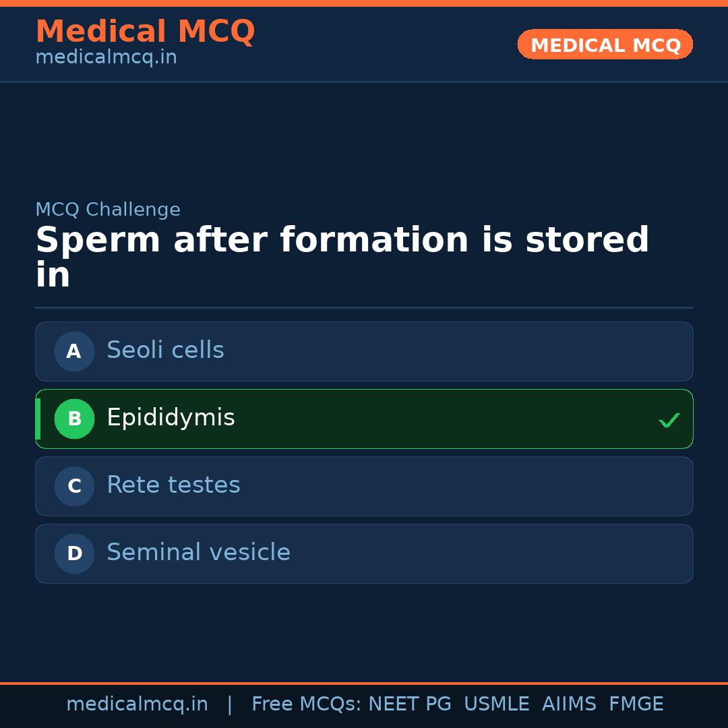Select the Seoli cells answer
Image resolution: width=728 pixels, height=728 pixels.
click(165, 351)
